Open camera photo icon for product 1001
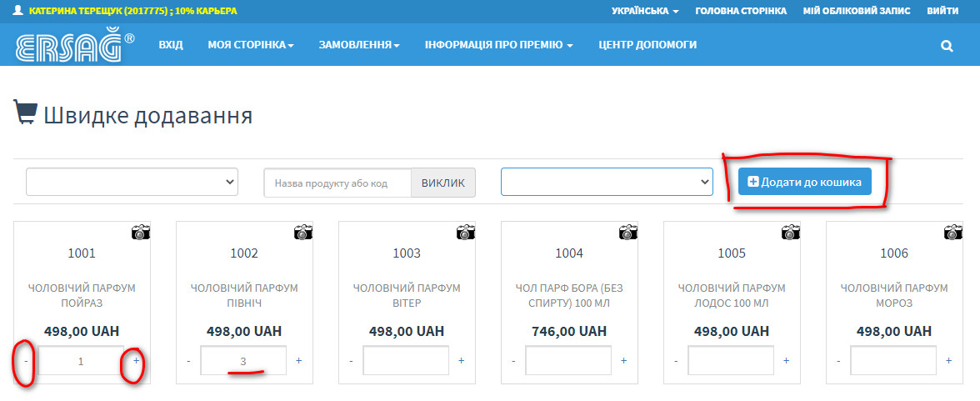This screenshot has width=980, height=401. (141, 233)
